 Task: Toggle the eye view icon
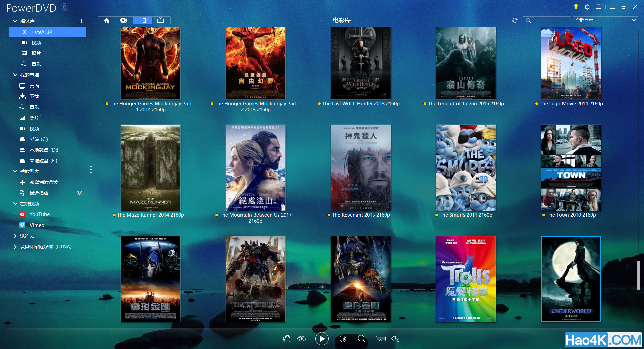[302, 339]
